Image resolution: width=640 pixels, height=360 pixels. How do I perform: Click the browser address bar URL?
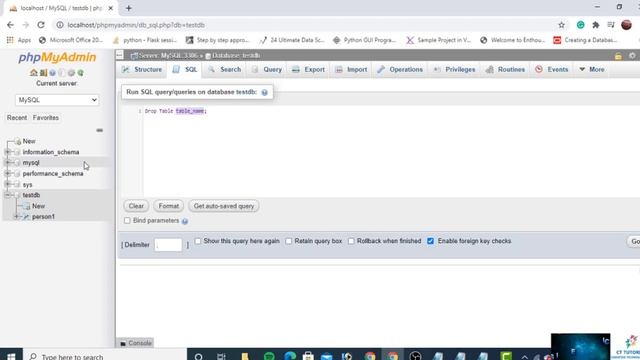(x=136, y=25)
